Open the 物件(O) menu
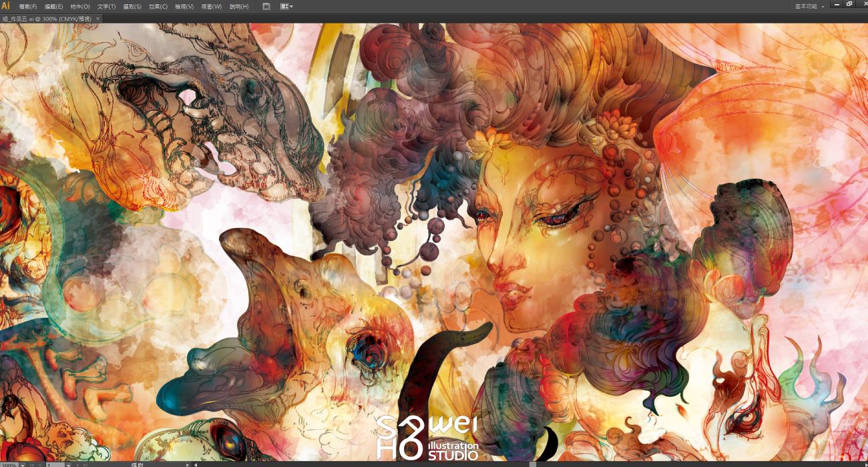The height and width of the screenshot is (467, 868). [80, 6]
